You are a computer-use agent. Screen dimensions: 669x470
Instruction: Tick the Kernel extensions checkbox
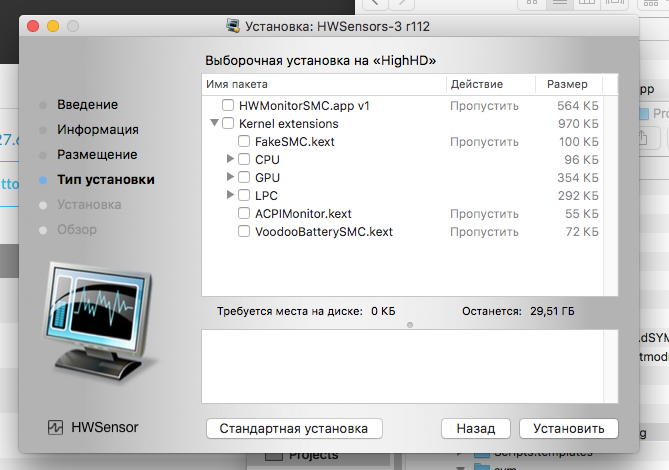point(228,123)
